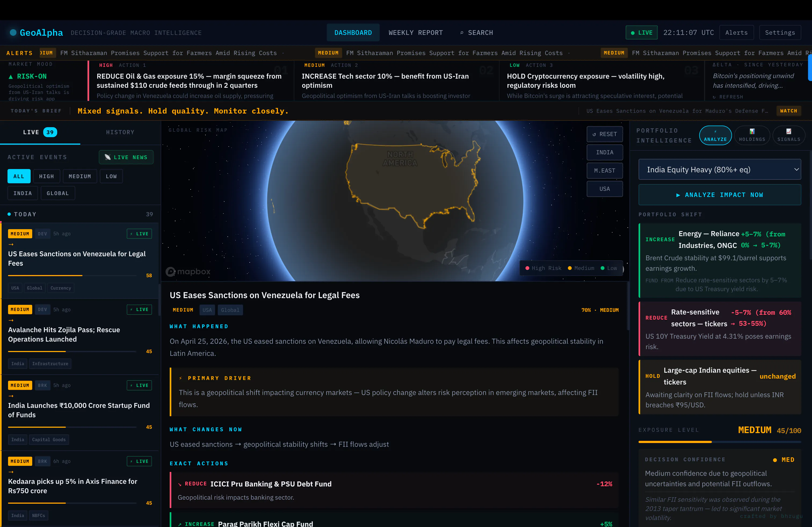The width and height of the screenshot is (812, 527).
Task: Focus the map on M.EAST
Action: (x=604, y=171)
